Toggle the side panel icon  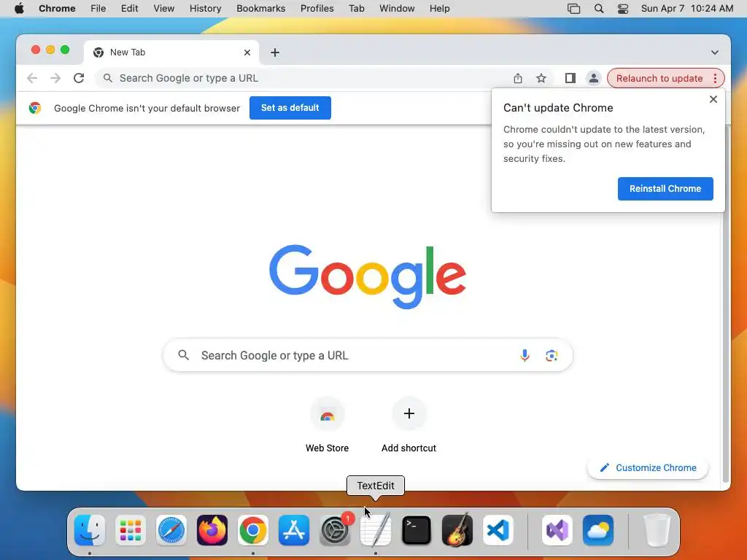tap(570, 78)
